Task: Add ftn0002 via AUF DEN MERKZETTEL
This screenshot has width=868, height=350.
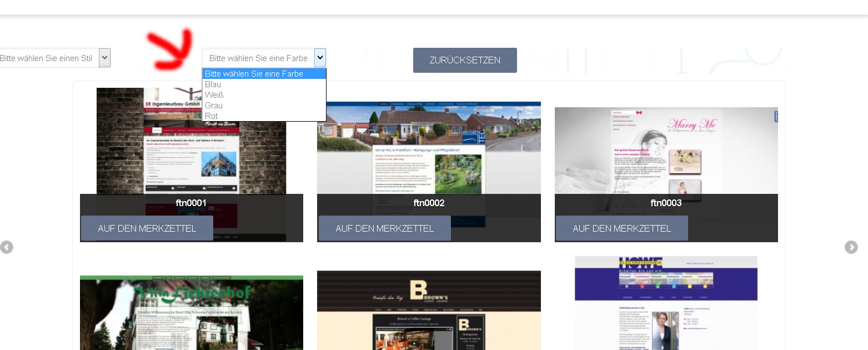Action: pyautogui.click(x=385, y=228)
